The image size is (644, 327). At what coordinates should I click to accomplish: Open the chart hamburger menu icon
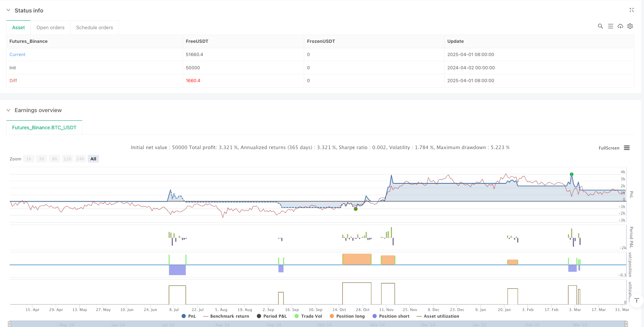[626, 148]
